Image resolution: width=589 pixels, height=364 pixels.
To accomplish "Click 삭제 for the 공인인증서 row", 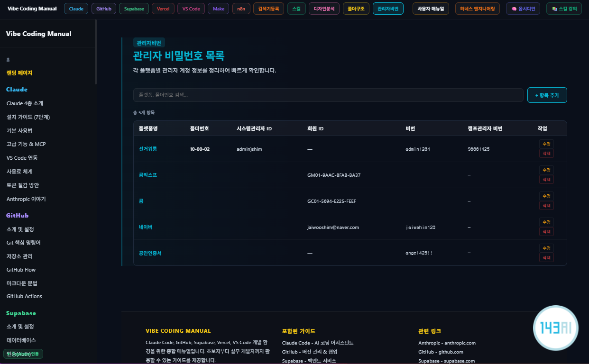I will 546,257.
